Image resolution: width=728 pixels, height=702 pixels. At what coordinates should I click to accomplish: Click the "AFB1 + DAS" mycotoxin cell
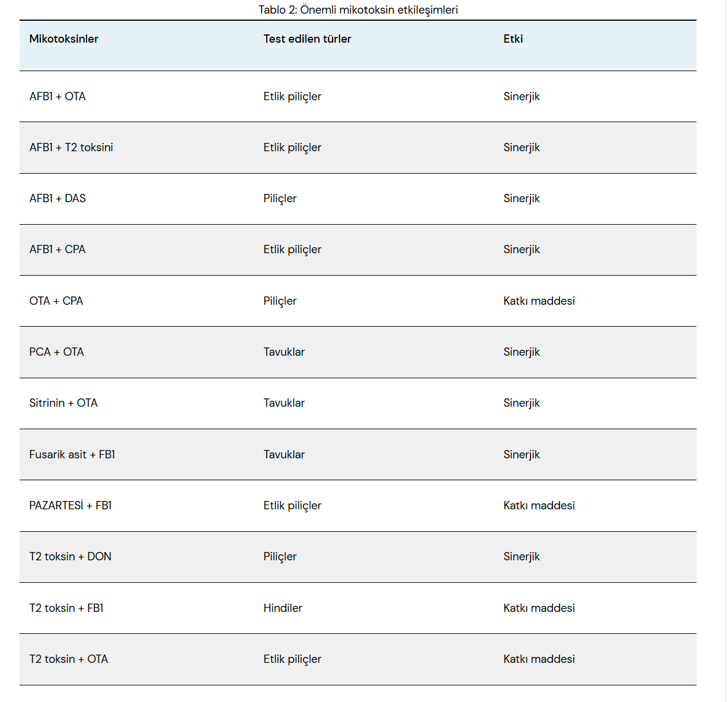tap(58, 199)
